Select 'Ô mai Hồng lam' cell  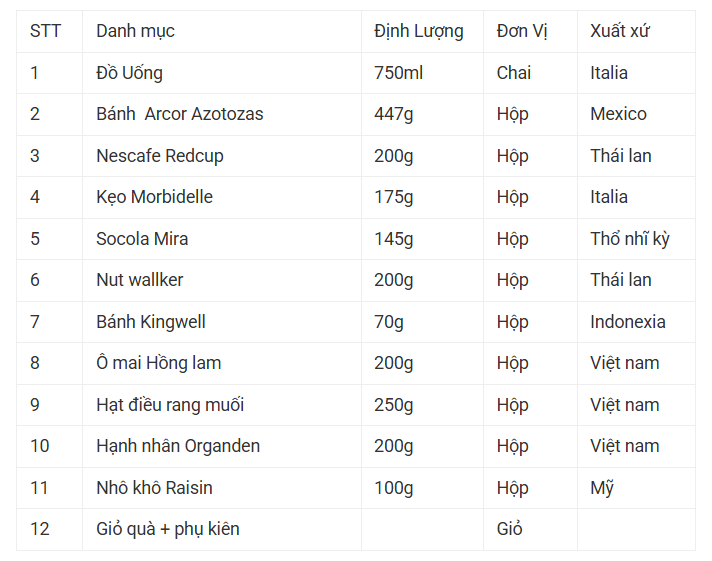pos(159,363)
